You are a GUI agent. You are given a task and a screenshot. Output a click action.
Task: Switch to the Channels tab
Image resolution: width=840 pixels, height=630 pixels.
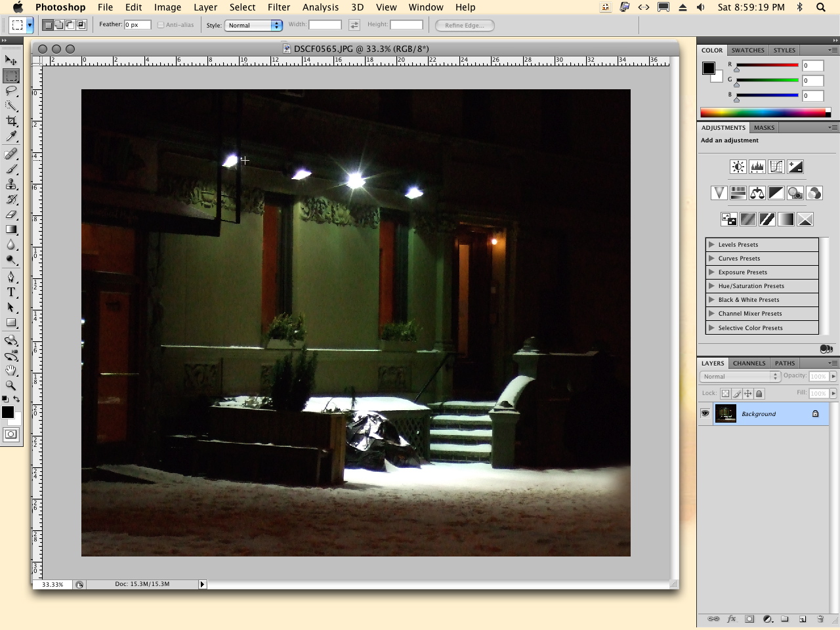[749, 363]
